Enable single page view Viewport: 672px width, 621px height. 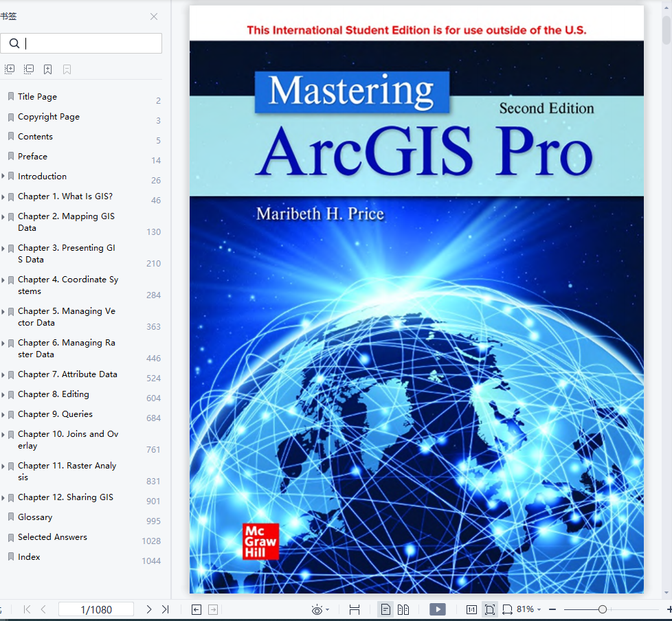pyautogui.click(x=385, y=609)
